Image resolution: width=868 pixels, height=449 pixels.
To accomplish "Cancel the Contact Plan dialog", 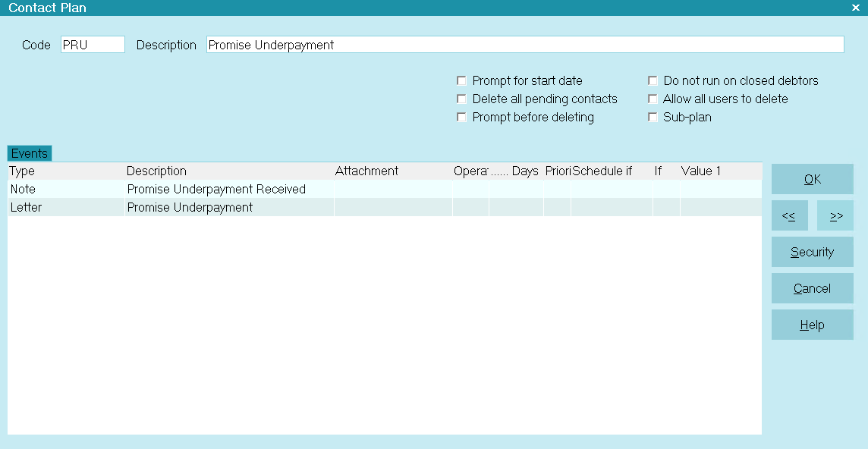I will click(x=812, y=288).
